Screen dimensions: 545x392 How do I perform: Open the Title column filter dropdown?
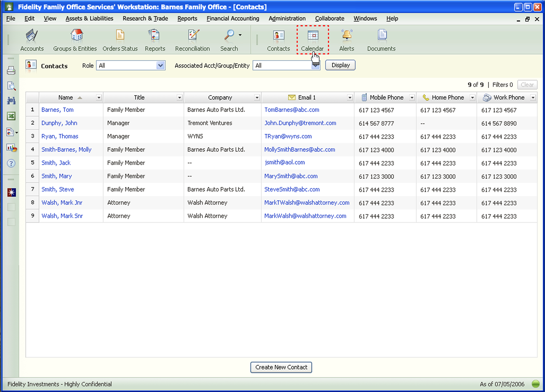pos(179,98)
